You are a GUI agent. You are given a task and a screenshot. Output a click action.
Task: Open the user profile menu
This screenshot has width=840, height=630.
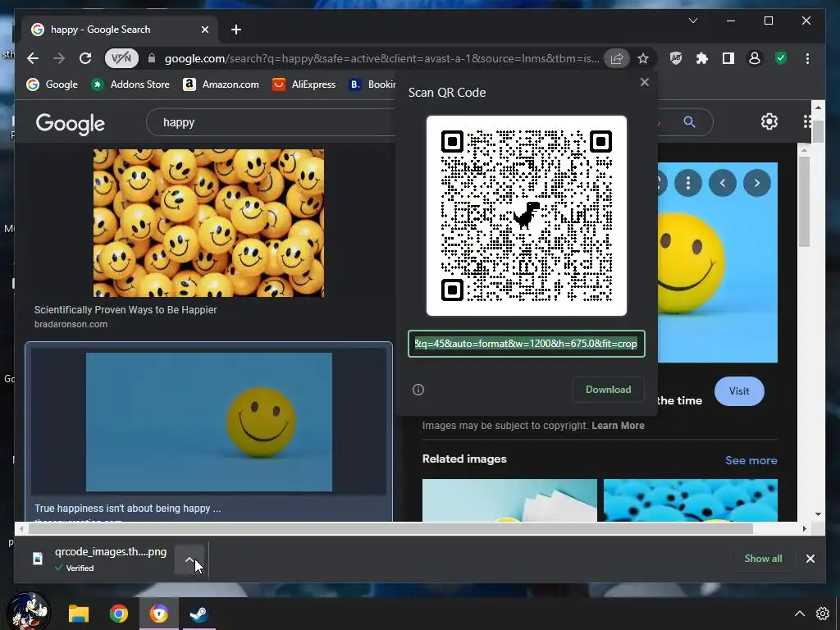pyautogui.click(x=755, y=58)
